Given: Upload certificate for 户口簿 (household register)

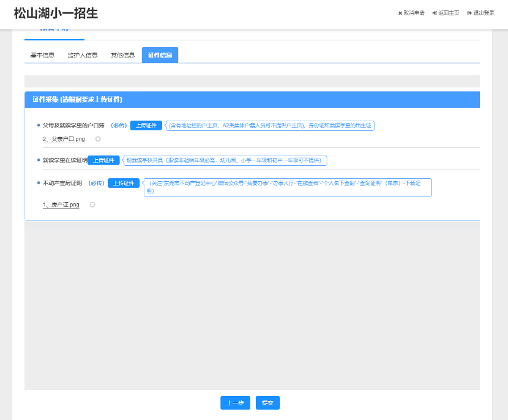Looking at the screenshot, I should point(146,126).
